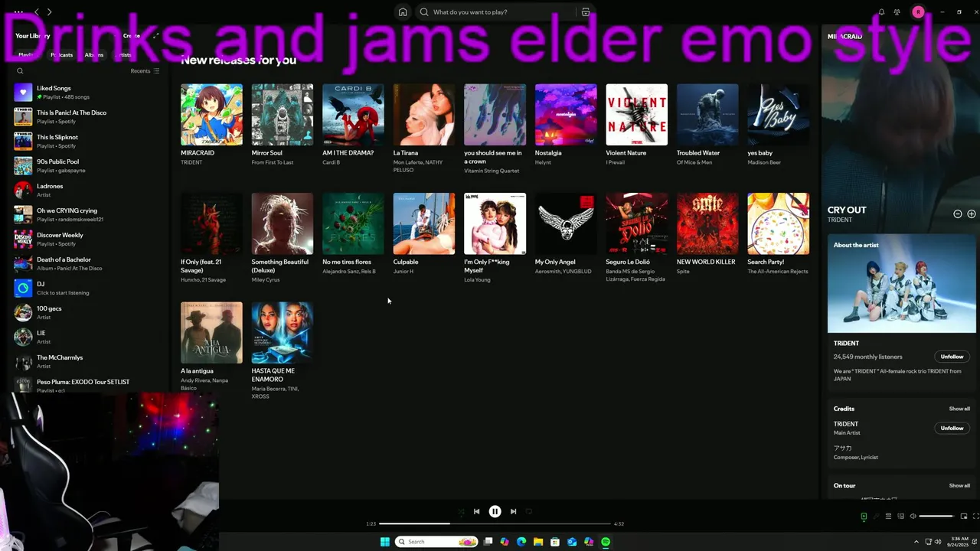Unfollow TRiDENT under Credits
Screen dimensions: 980x551
(x=952, y=428)
